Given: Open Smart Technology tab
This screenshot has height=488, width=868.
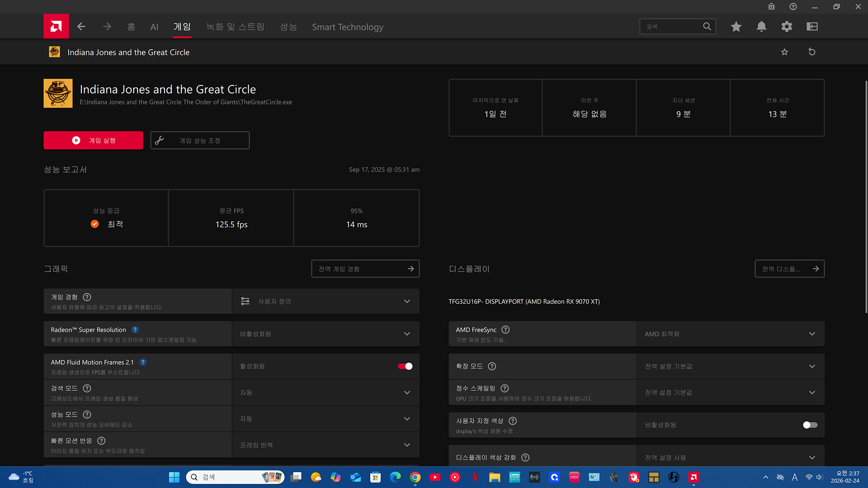Looking at the screenshot, I should (x=347, y=27).
